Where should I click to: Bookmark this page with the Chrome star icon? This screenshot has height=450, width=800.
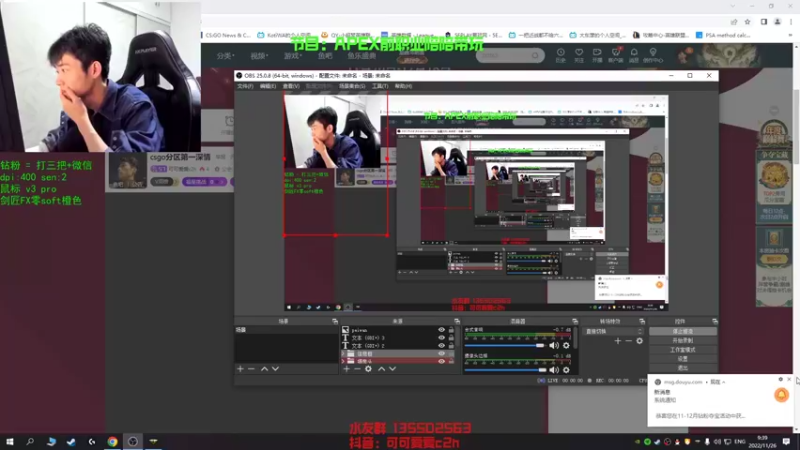[747, 21]
